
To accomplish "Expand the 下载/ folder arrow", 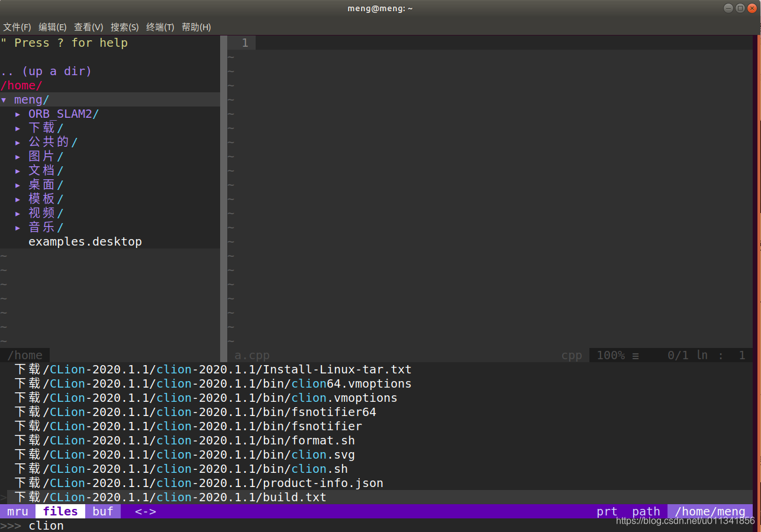I will 18,128.
